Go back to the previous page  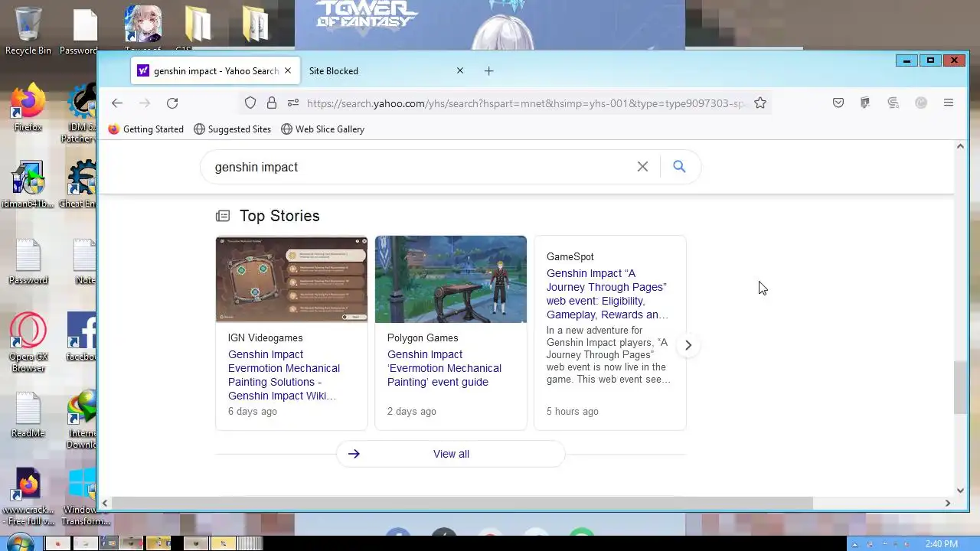(117, 103)
